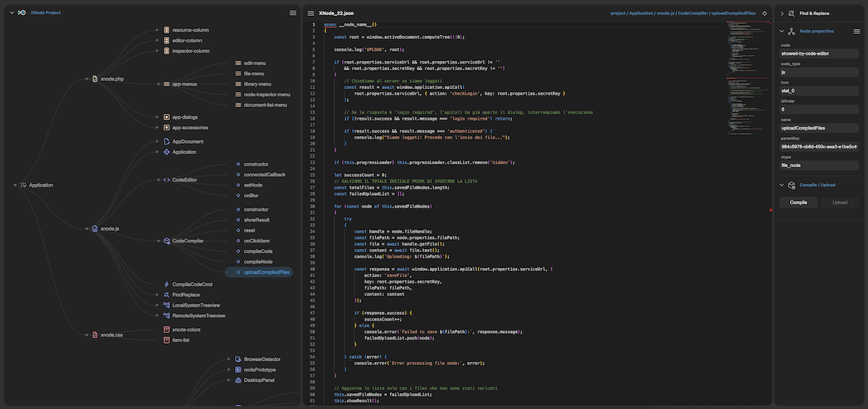
Task: Click the Compile / Upload cube icon
Action: pyautogui.click(x=791, y=185)
